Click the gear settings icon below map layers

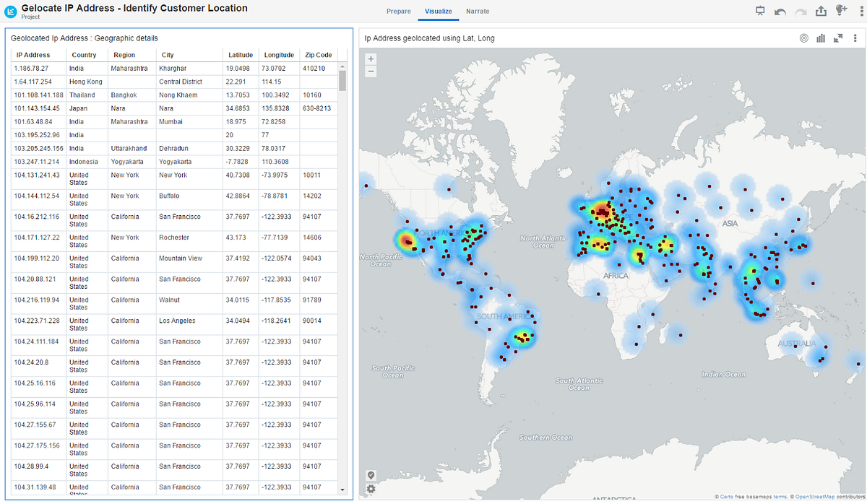[371, 490]
